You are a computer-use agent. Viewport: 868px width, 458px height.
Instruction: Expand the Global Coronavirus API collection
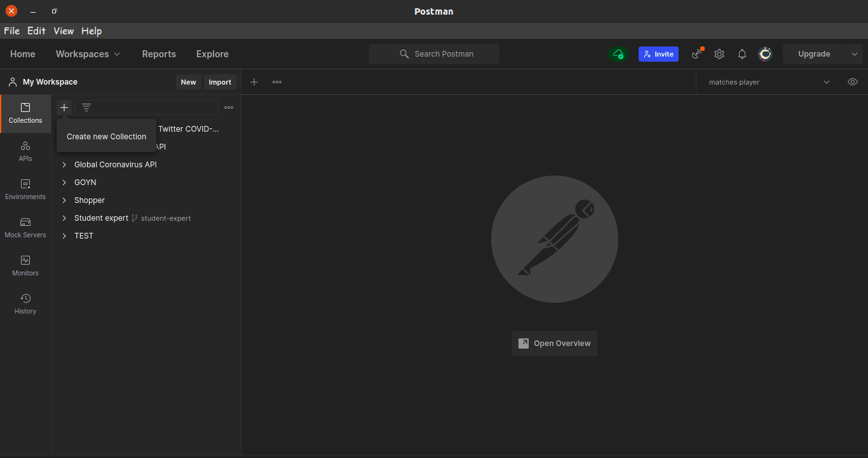(64, 165)
